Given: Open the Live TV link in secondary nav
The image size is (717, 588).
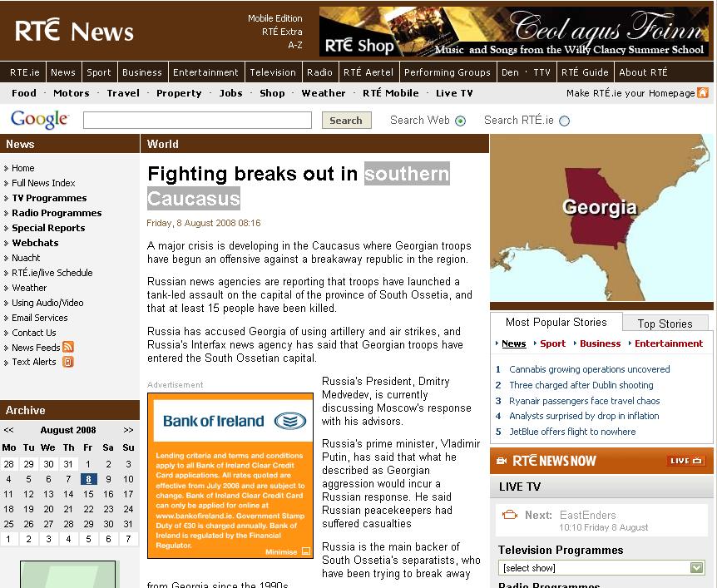Looking at the screenshot, I should [454, 93].
